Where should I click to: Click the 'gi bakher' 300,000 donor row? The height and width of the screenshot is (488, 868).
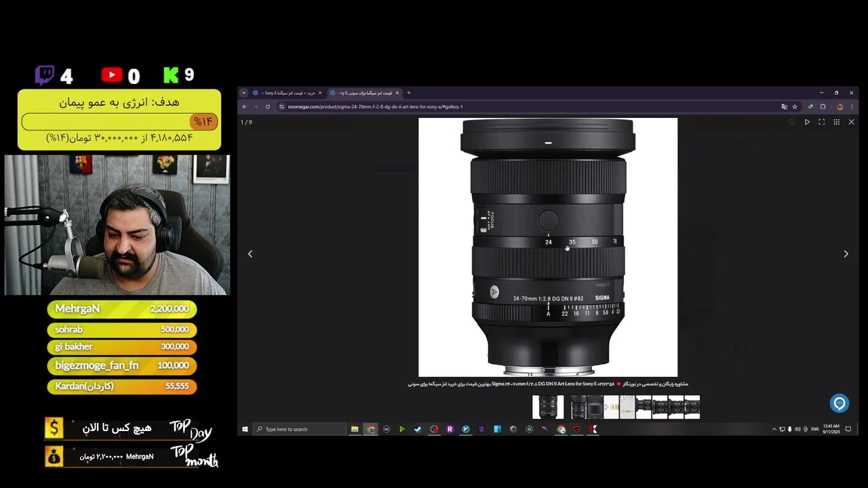click(x=122, y=346)
